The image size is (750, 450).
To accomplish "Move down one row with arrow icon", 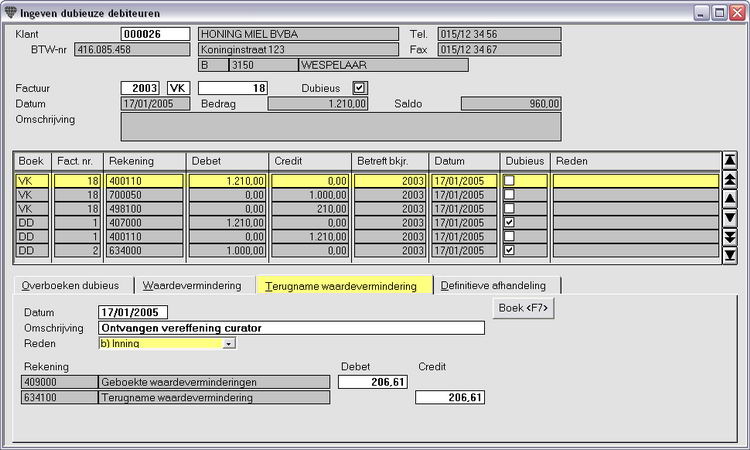I will coord(729,218).
